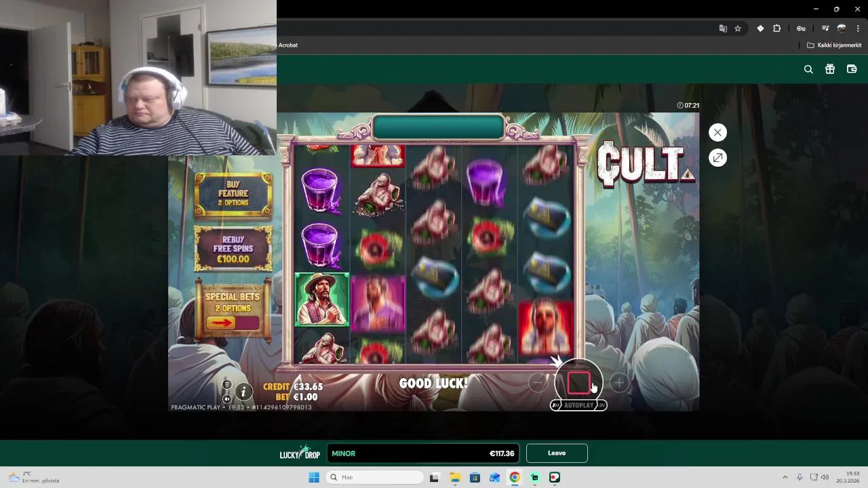Click the translate page icon

pos(723,28)
